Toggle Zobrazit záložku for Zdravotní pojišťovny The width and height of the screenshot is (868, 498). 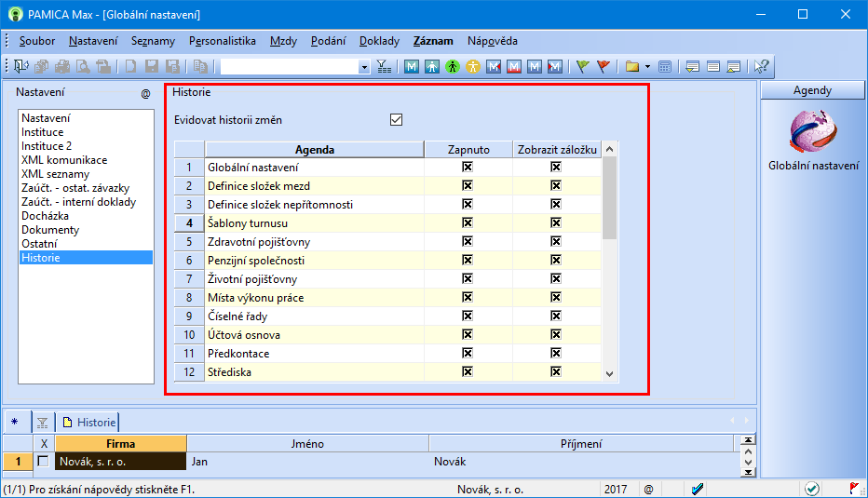click(556, 242)
